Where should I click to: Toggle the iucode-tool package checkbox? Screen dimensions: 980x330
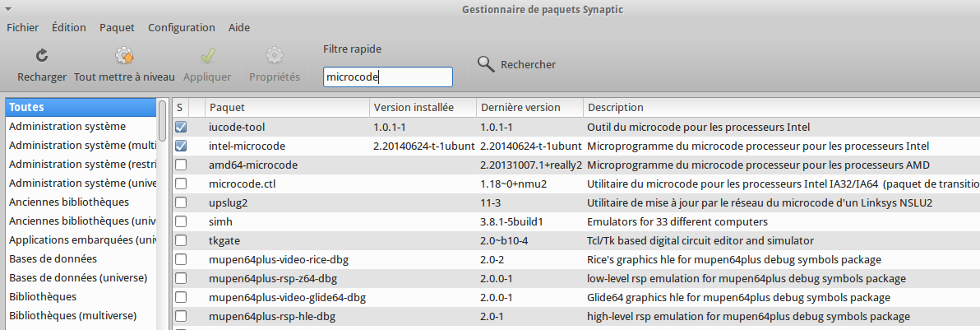coord(181,128)
